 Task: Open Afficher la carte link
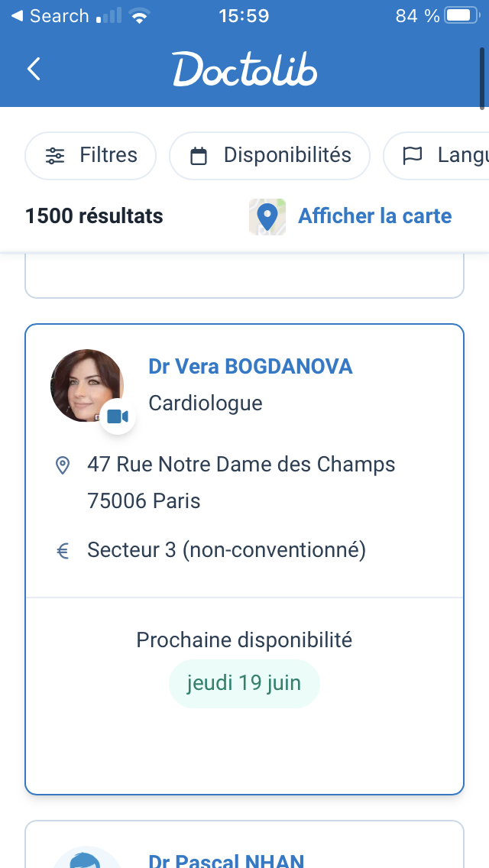click(x=374, y=216)
